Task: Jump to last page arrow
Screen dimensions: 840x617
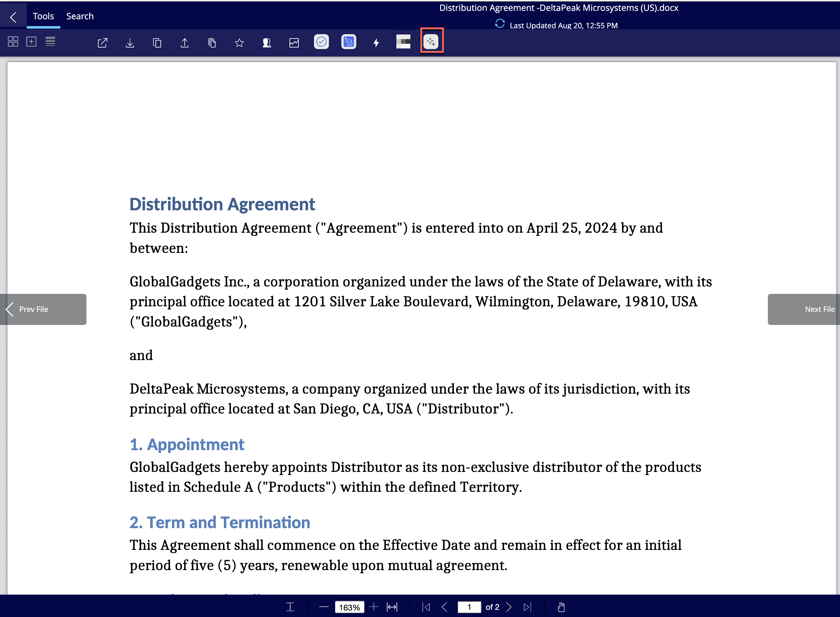Action: click(527, 607)
